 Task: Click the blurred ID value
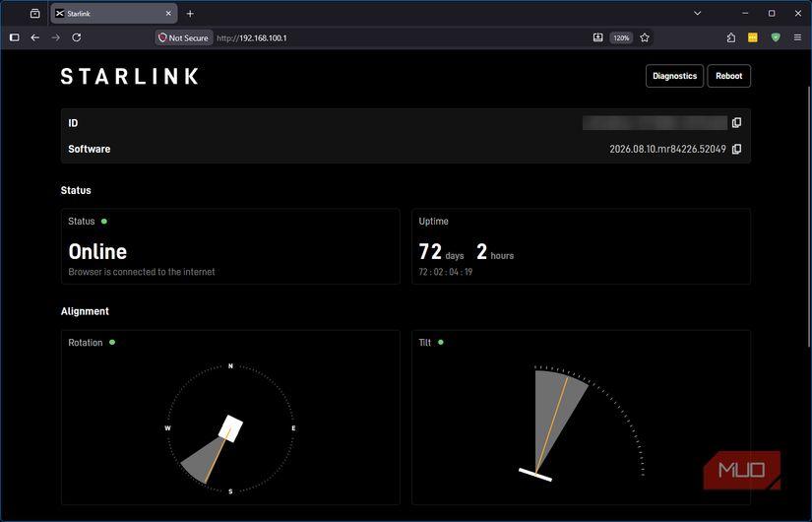pos(655,123)
